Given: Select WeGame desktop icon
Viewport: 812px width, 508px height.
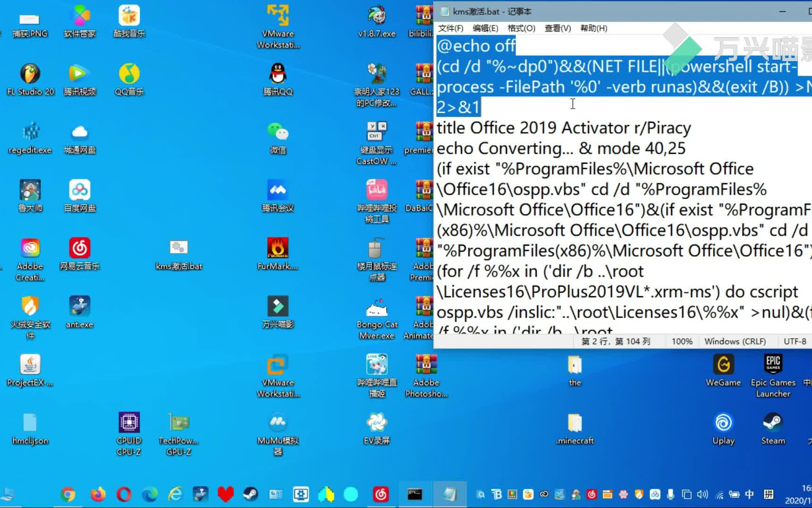Looking at the screenshot, I should (x=723, y=371).
